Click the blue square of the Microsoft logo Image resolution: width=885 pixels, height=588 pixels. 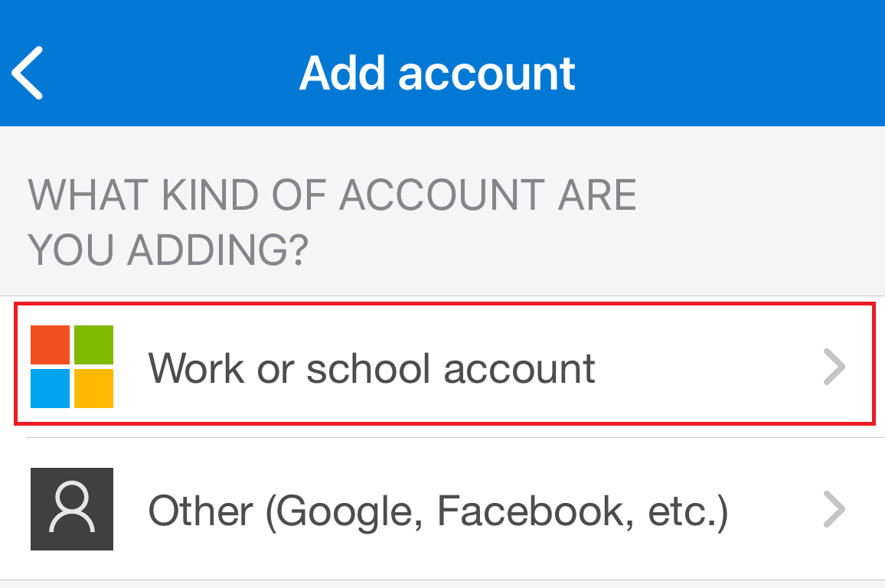[x=51, y=388]
